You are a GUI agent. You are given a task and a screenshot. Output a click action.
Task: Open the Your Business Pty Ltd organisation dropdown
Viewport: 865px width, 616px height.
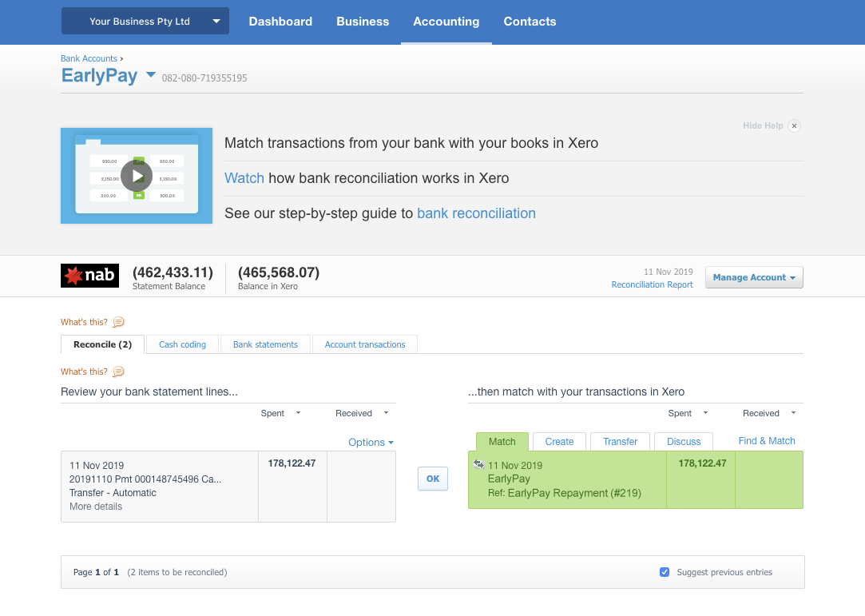[145, 21]
